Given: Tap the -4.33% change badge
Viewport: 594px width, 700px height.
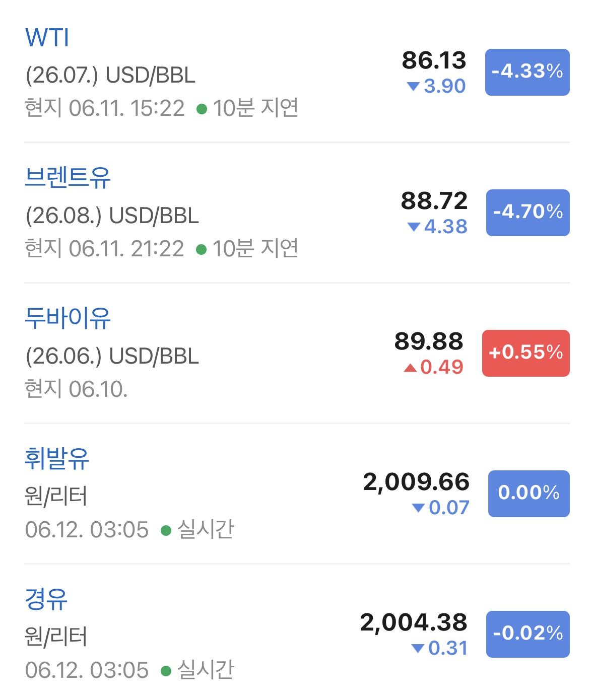Looking at the screenshot, I should click(x=527, y=72).
